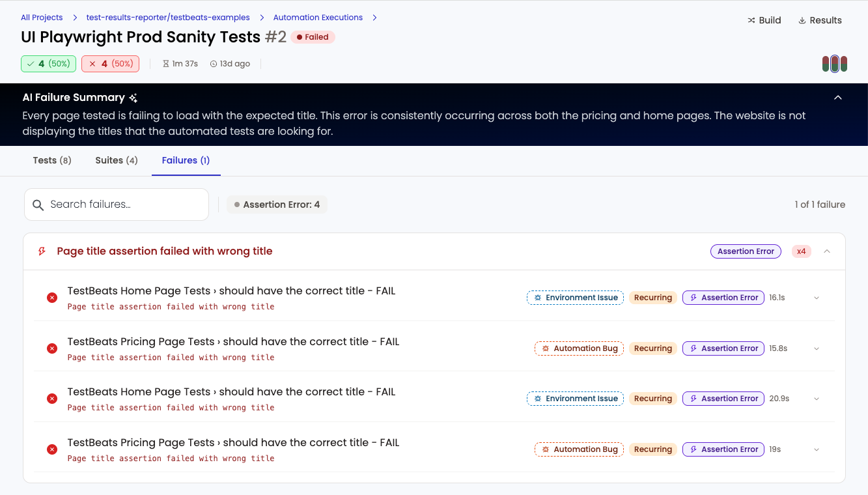Click the red fail icon on last test row
The height and width of the screenshot is (495, 868).
pos(52,449)
